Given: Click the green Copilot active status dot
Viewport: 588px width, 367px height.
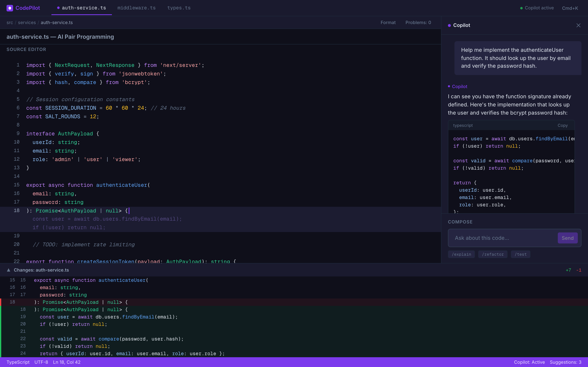Looking at the screenshot, I should pos(521,8).
